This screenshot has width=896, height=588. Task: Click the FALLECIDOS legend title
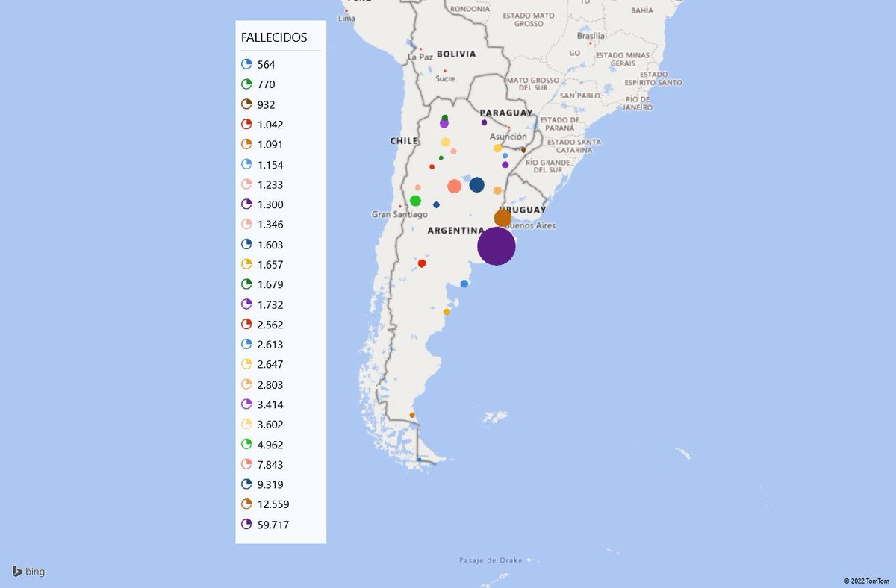(274, 37)
